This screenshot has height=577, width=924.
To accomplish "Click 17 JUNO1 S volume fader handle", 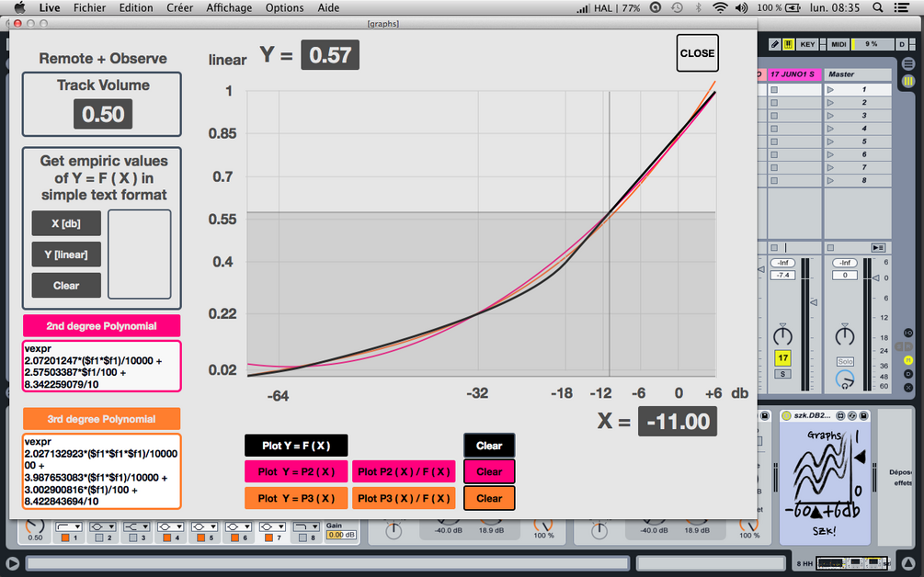I will 814,302.
